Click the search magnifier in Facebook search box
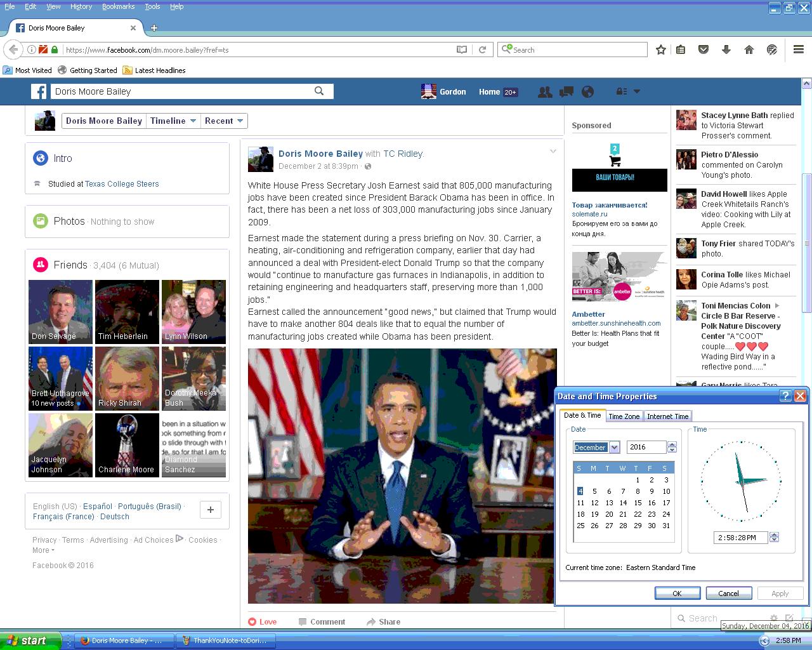812x650 pixels. 319,91
